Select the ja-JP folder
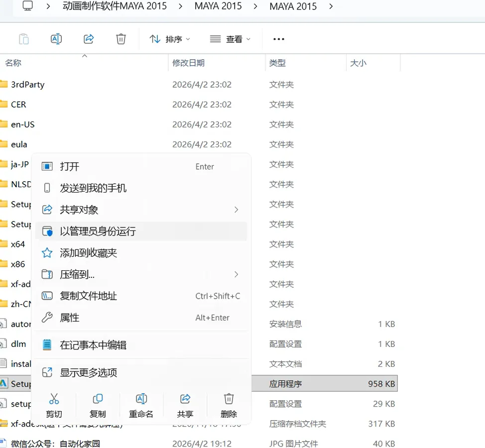This screenshot has width=485, height=448. [x=19, y=164]
